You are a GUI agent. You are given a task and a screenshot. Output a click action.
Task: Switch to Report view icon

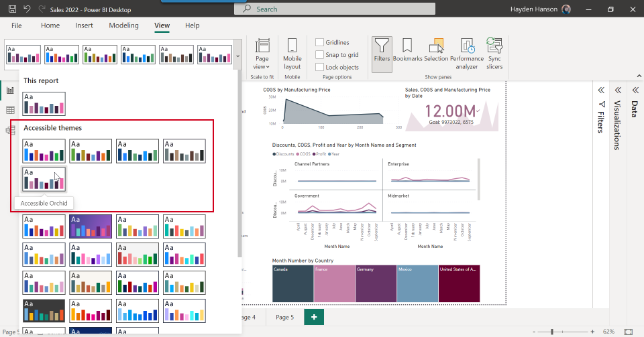click(10, 90)
